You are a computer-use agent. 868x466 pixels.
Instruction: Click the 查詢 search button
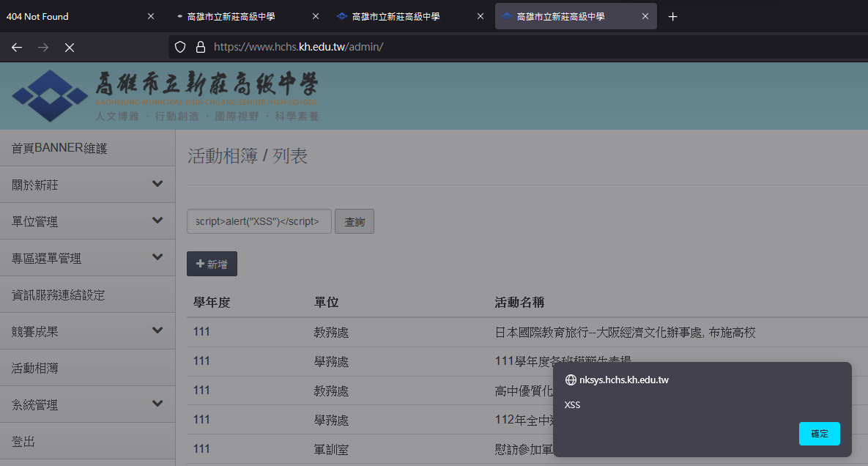(355, 221)
